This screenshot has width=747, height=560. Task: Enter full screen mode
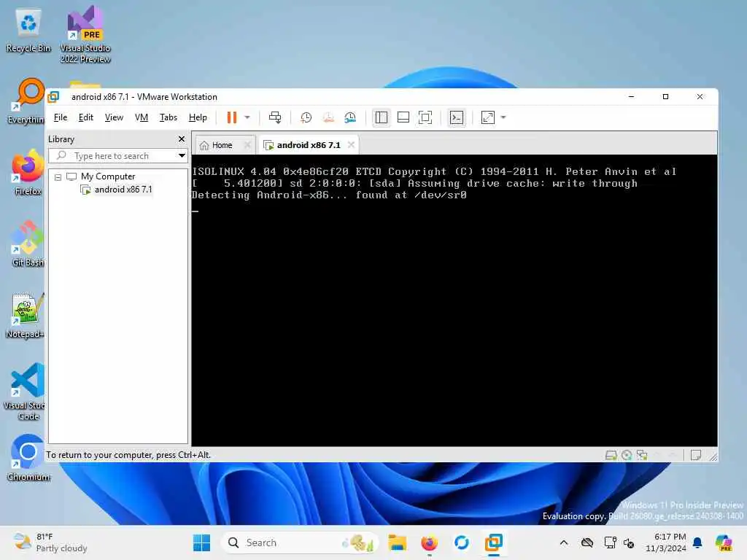(425, 117)
